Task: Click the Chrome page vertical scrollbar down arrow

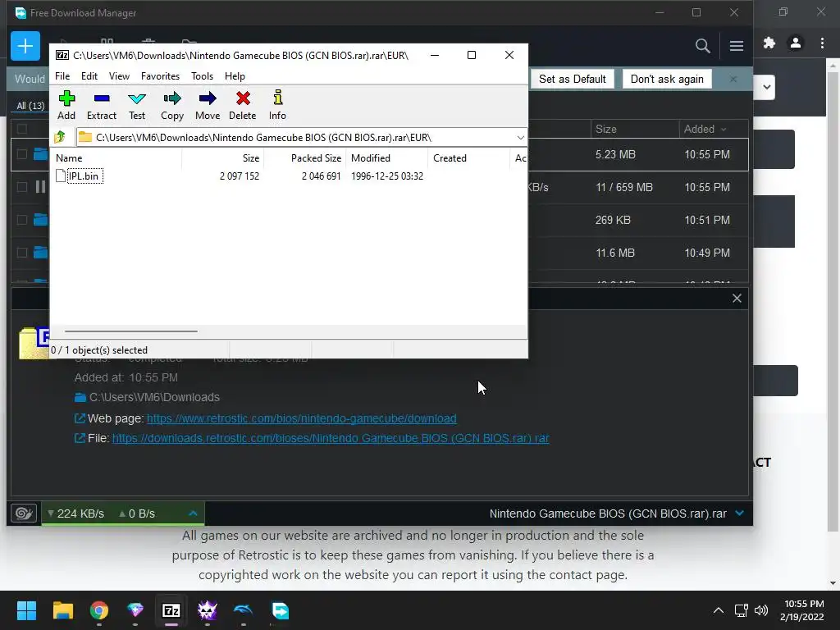Action: [x=833, y=583]
